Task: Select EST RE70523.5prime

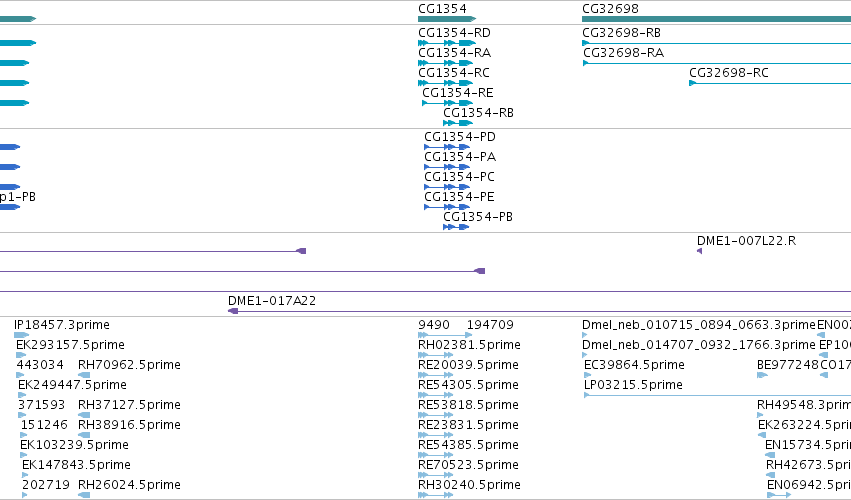Action: pos(468,465)
